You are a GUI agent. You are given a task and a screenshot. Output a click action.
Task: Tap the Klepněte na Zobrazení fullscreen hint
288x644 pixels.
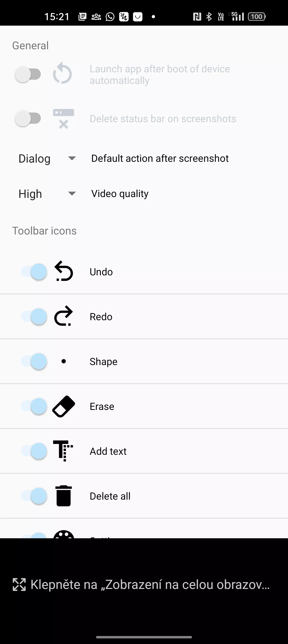click(x=150, y=585)
